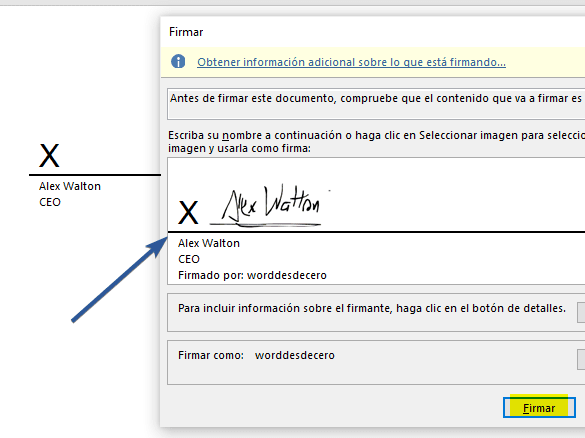Click the large X in signature box
The image size is (585, 438).
(188, 213)
